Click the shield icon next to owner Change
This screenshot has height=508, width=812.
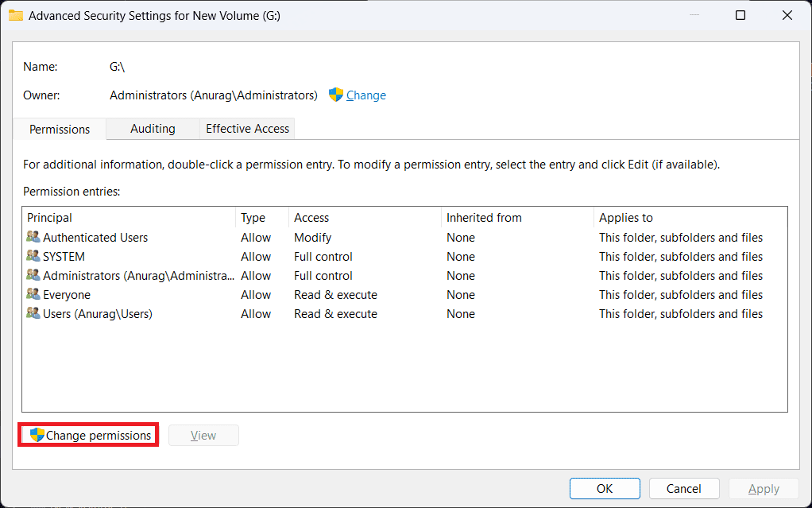[x=336, y=95]
